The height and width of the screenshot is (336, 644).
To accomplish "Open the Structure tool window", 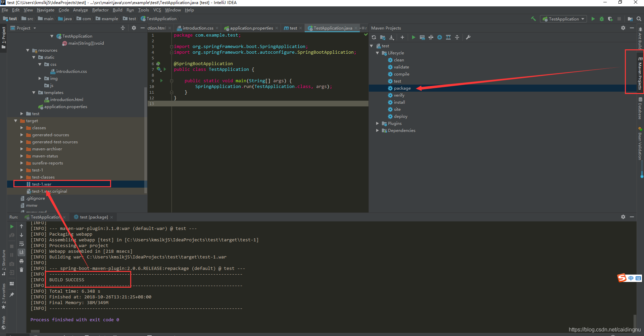I will (x=4, y=263).
